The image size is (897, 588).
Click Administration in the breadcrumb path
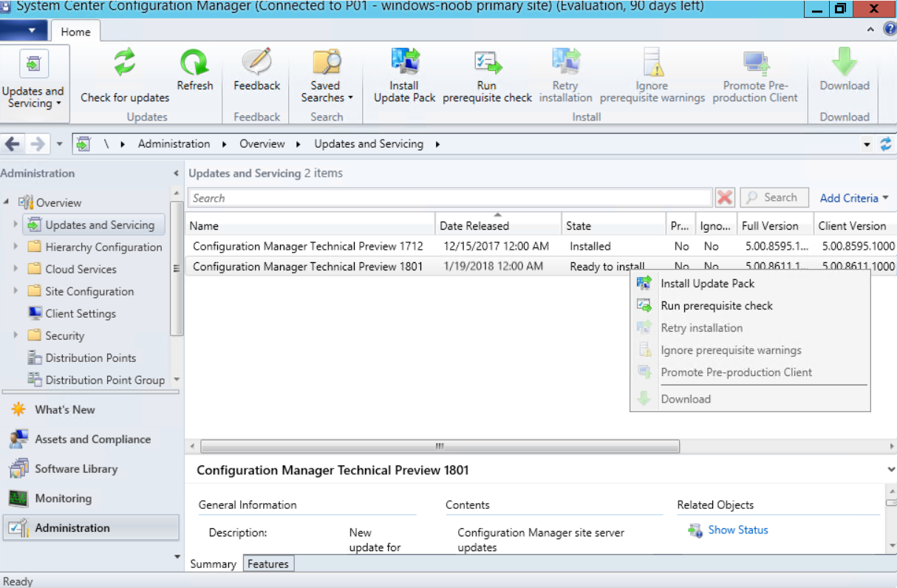pyautogui.click(x=174, y=144)
